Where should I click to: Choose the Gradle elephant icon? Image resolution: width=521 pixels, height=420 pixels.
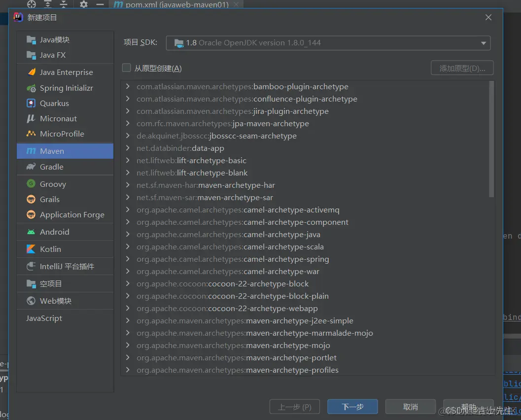31,167
